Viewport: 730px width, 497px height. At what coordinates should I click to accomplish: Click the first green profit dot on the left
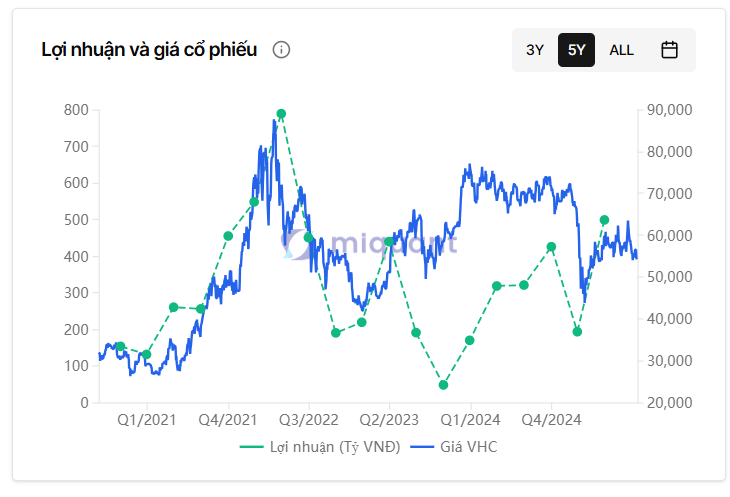click(120, 347)
